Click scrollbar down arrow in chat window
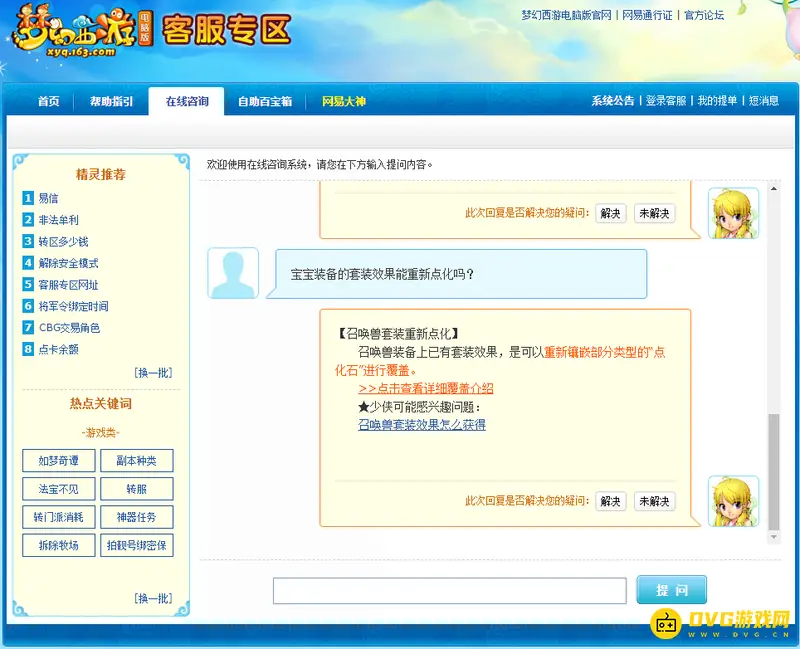This screenshot has width=800, height=649. click(773, 537)
